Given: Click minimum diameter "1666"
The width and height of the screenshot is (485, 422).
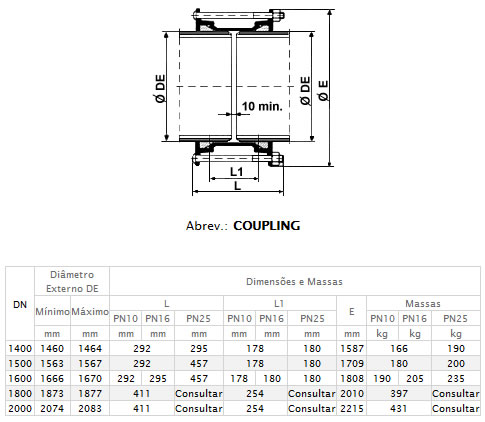Looking at the screenshot, I should click(52, 379).
